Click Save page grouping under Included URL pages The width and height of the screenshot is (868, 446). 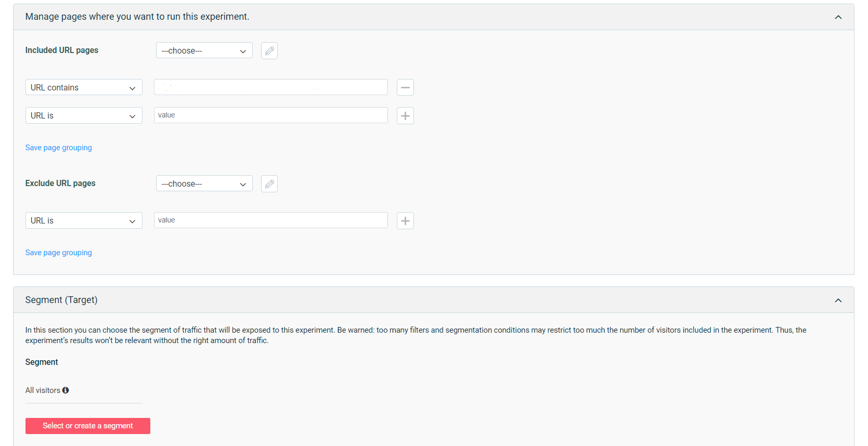[59, 148]
